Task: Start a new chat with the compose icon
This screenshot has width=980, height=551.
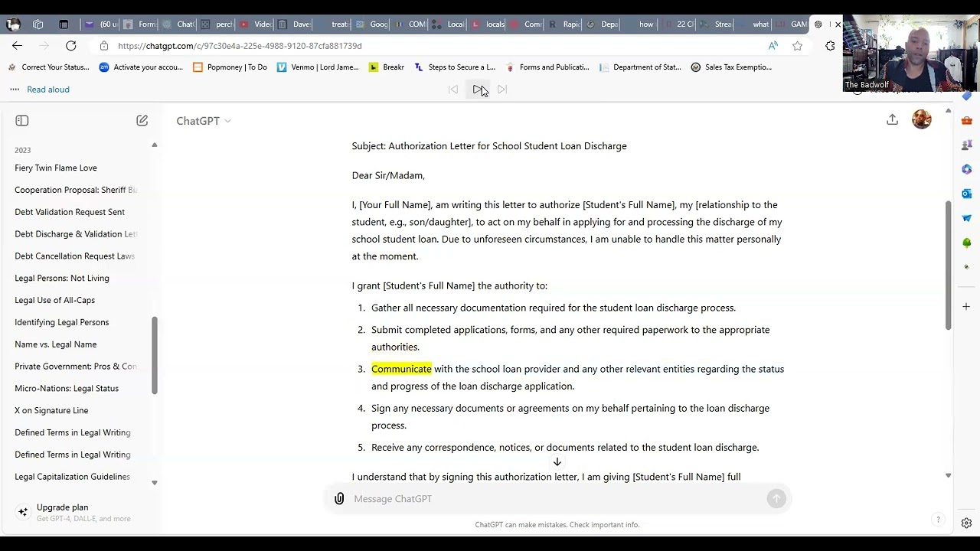Action: tap(142, 121)
